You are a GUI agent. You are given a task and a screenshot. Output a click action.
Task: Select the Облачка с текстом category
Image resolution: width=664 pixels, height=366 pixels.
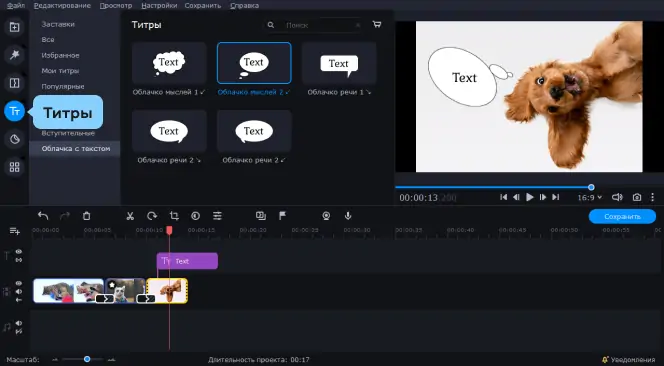75,149
